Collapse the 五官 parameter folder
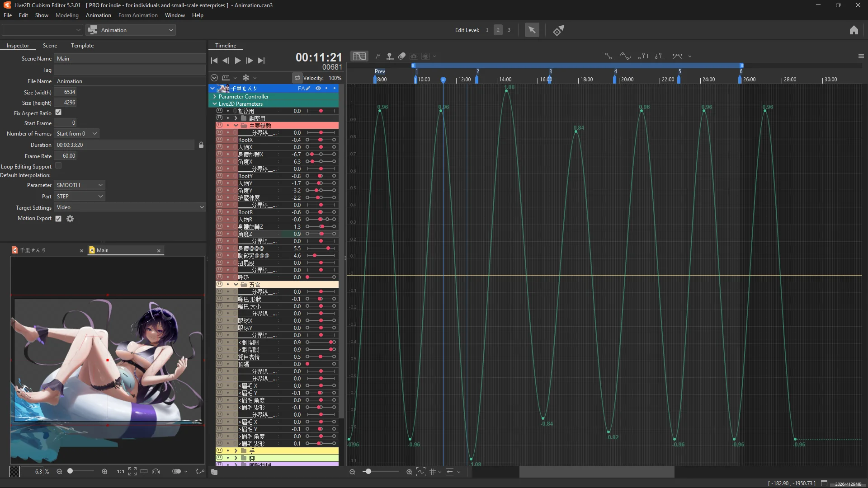This screenshot has width=868, height=488. [236, 285]
